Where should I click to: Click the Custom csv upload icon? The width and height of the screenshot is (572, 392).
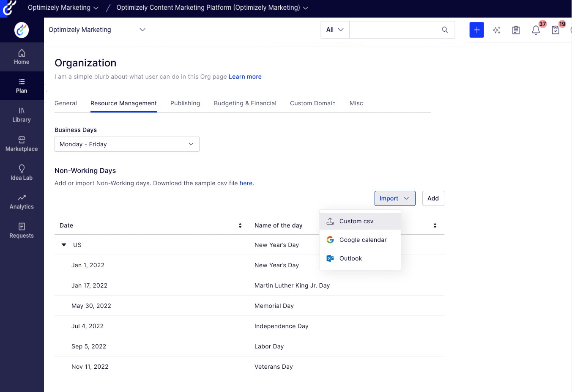click(330, 221)
